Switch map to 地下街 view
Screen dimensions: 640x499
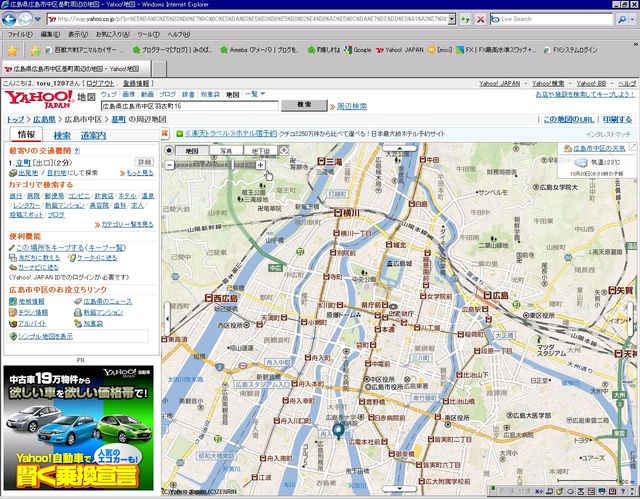point(260,151)
